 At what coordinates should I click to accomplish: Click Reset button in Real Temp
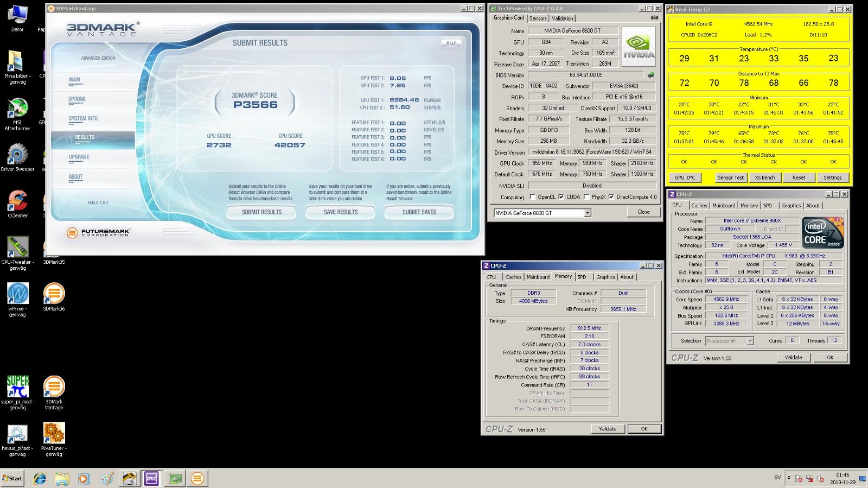(799, 178)
